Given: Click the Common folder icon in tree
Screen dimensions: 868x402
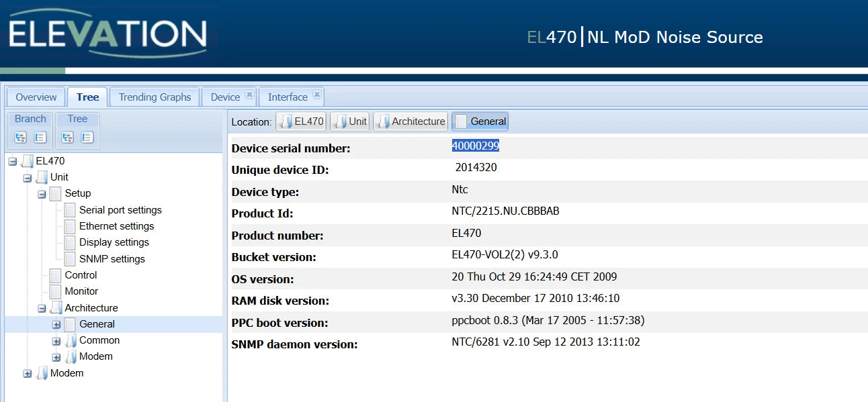Looking at the screenshot, I should coord(71,340).
